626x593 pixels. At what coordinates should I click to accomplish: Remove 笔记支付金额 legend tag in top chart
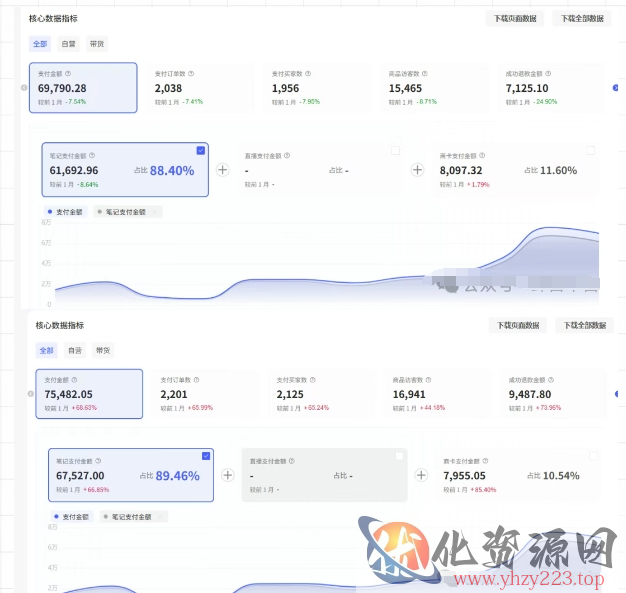(x=155, y=212)
